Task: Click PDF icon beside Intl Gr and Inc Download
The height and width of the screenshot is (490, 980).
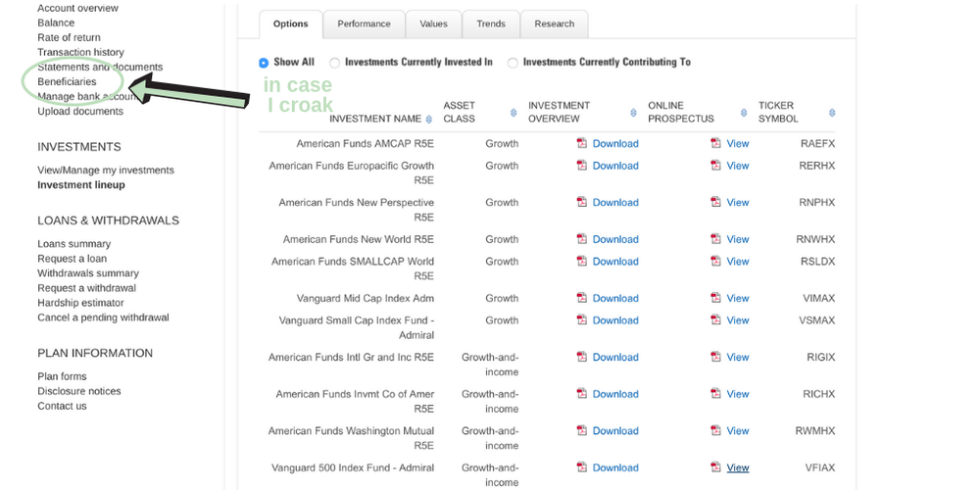Action: pos(582,357)
